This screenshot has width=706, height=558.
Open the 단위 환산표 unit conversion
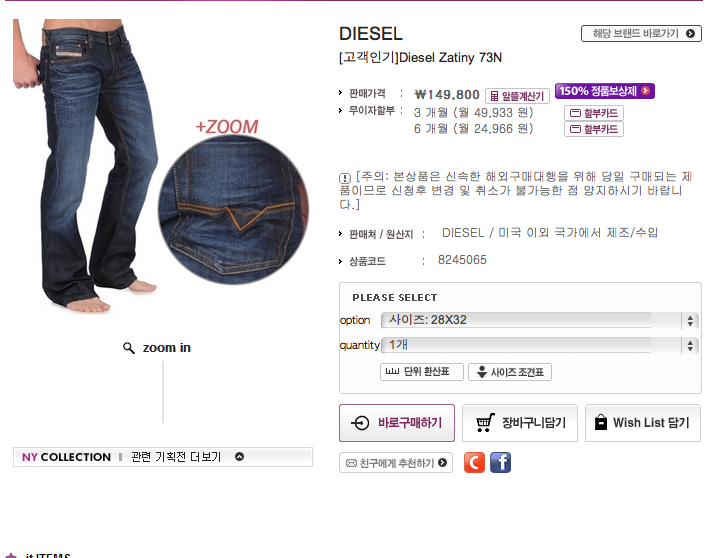point(421,372)
